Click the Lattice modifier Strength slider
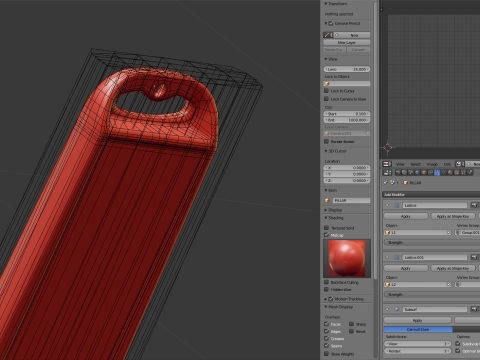Screen dimensions: 480x360 432,243
